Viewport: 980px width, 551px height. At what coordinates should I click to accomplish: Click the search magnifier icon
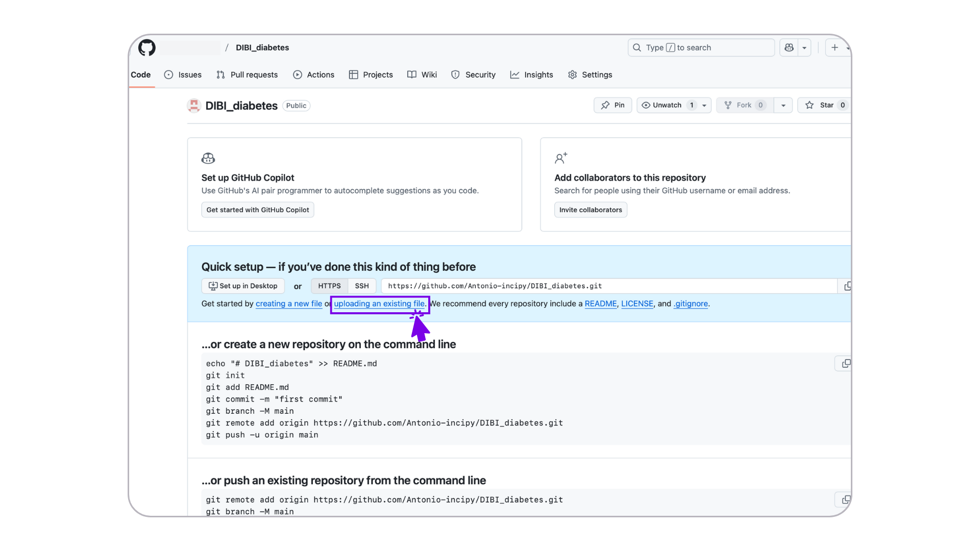pos(637,47)
